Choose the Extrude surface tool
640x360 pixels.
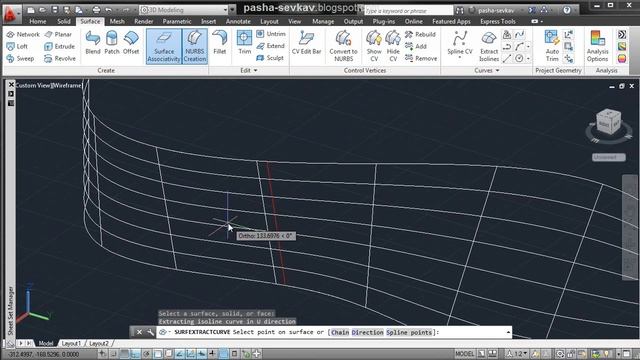60,47
